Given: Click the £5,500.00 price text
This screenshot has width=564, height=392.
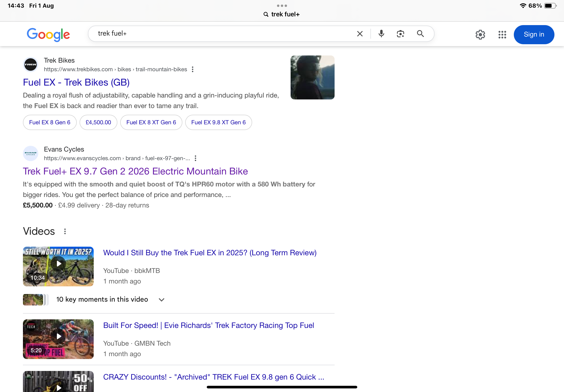Looking at the screenshot, I should tap(38, 205).
